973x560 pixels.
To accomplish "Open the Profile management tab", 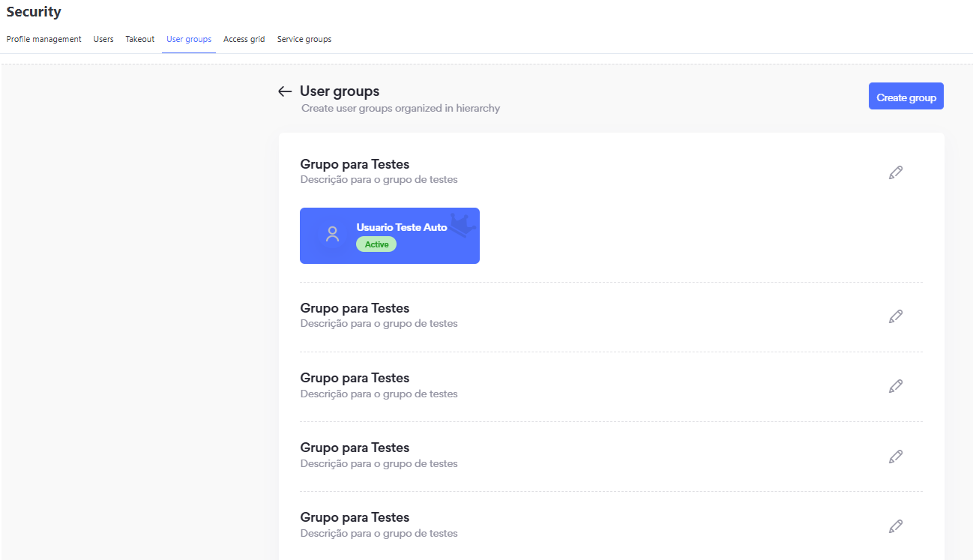I will point(44,39).
